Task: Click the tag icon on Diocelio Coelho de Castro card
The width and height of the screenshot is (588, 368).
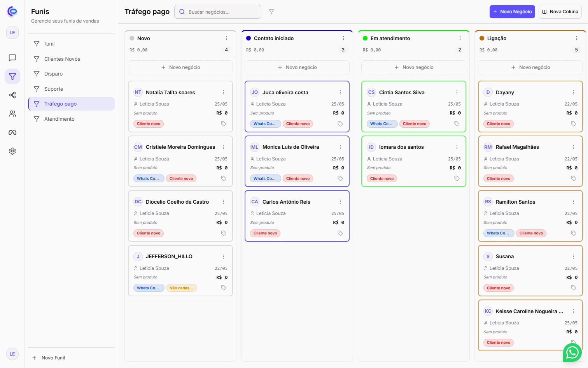Action: coord(224,233)
